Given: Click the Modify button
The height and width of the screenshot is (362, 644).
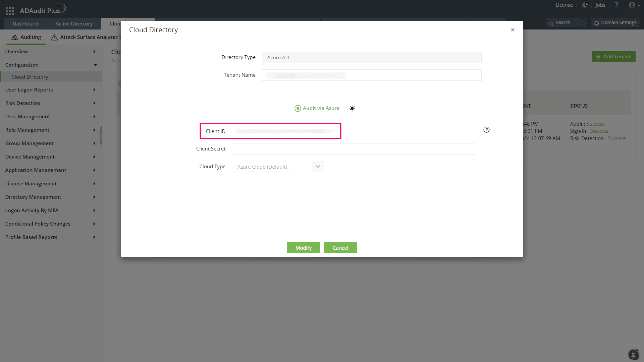Looking at the screenshot, I should coord(303,248).
